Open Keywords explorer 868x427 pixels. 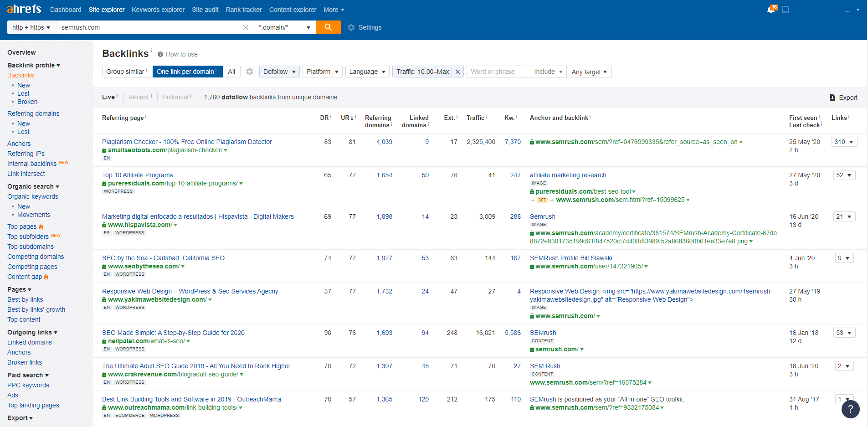(158, 10)
